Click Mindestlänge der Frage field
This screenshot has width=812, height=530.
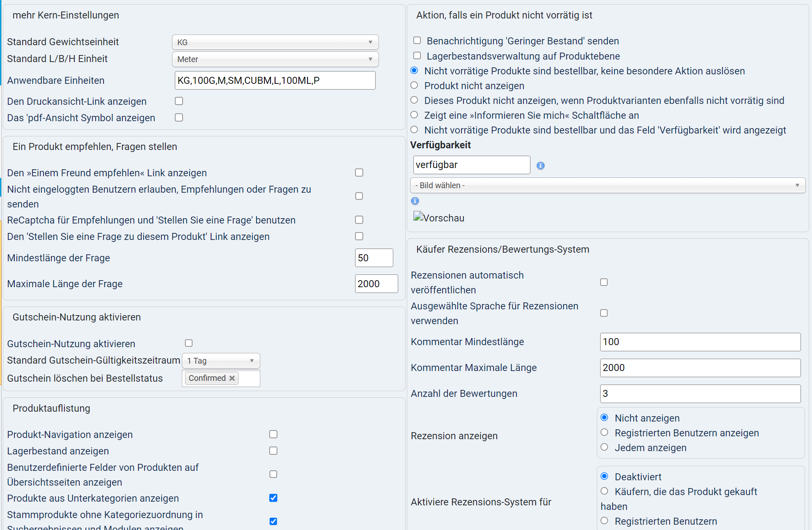pos(374,258)
